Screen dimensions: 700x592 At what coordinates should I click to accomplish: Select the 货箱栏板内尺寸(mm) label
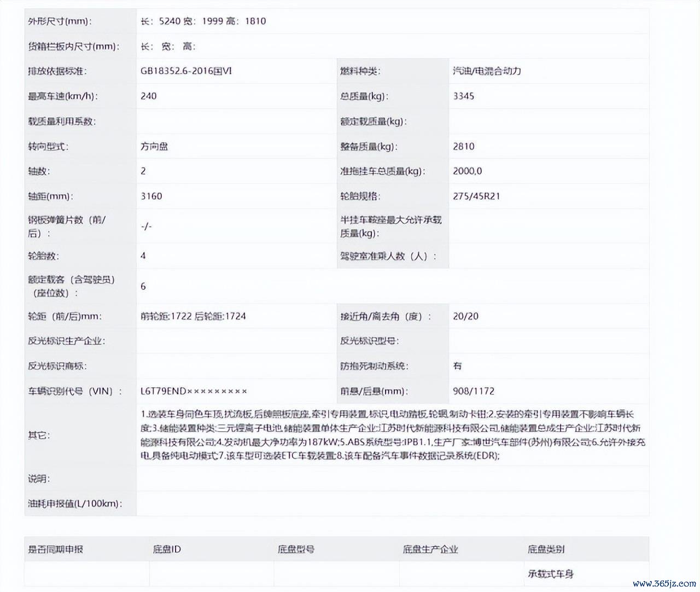74,47
